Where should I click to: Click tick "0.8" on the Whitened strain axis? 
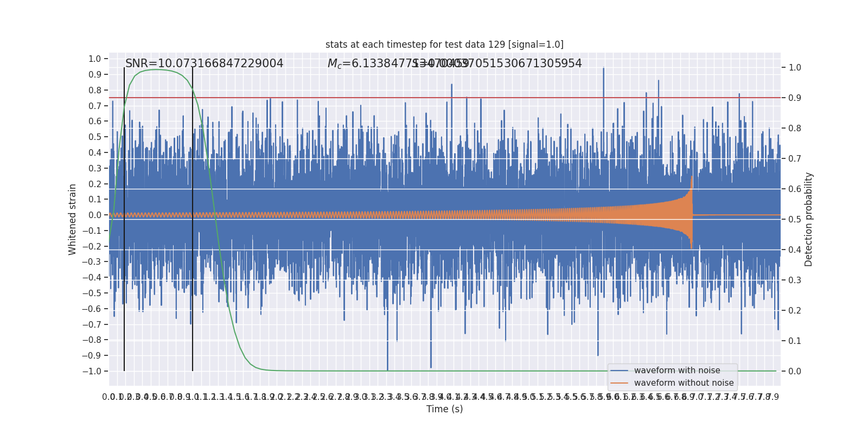(x=95, y=90)
